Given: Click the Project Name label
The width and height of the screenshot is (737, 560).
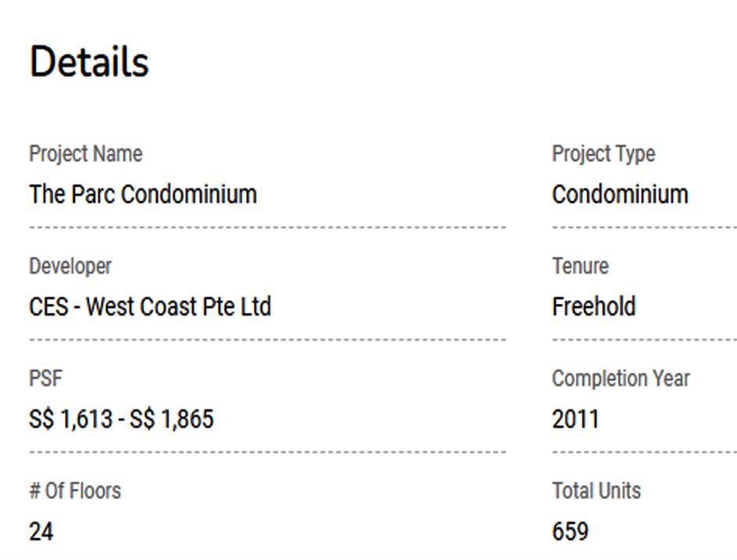Looking at the screenshot, I should [86, 154].
